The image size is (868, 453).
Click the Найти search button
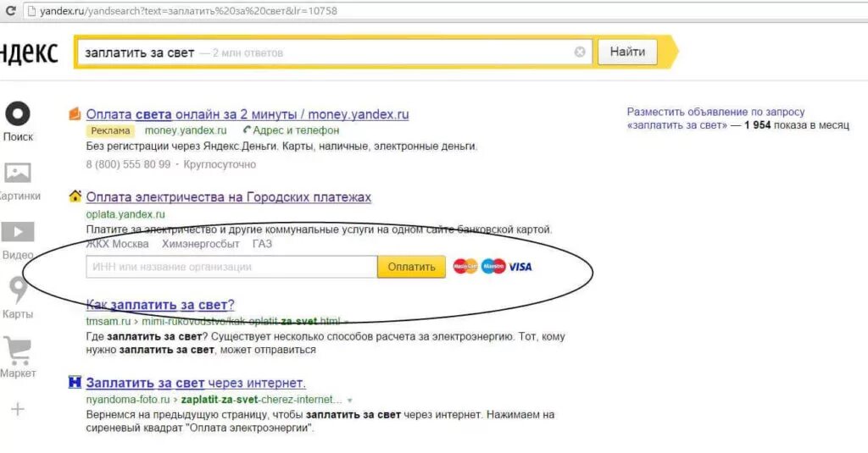[627, 52]
